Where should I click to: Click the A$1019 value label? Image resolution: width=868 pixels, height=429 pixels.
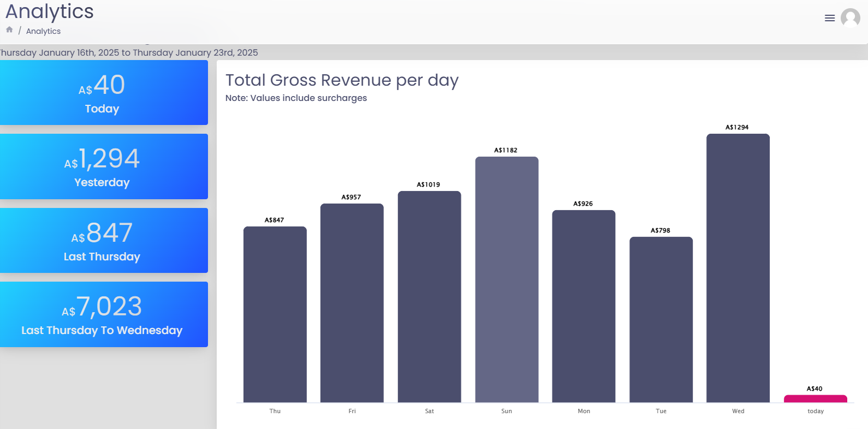coord(429,184)
